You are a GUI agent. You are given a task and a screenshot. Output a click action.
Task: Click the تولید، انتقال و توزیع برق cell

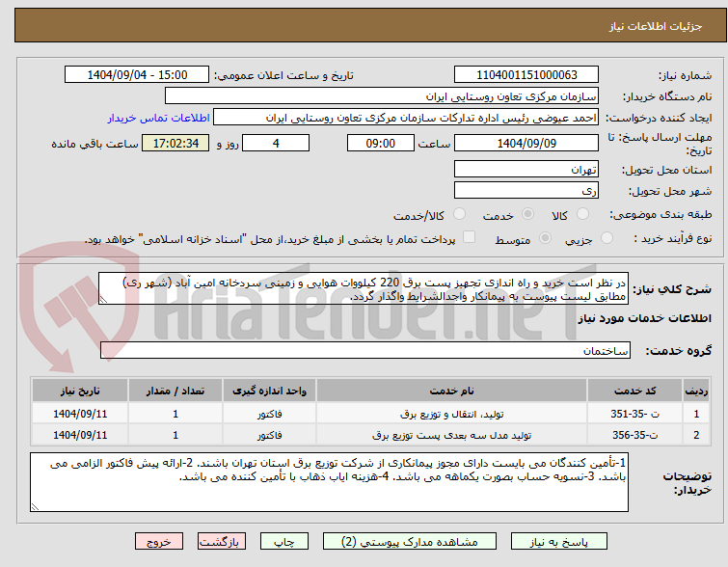(452, 414)
